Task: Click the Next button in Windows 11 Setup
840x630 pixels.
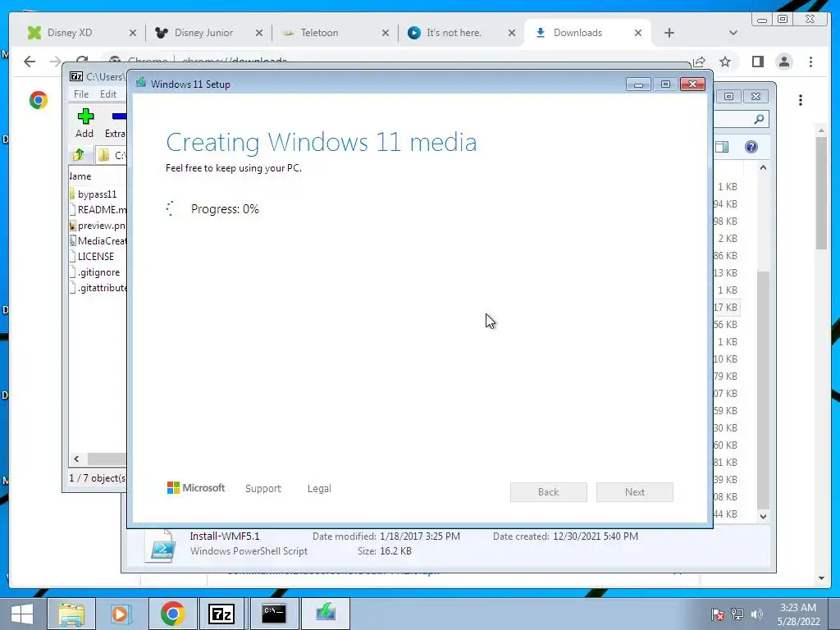Action: coord(635,492)
